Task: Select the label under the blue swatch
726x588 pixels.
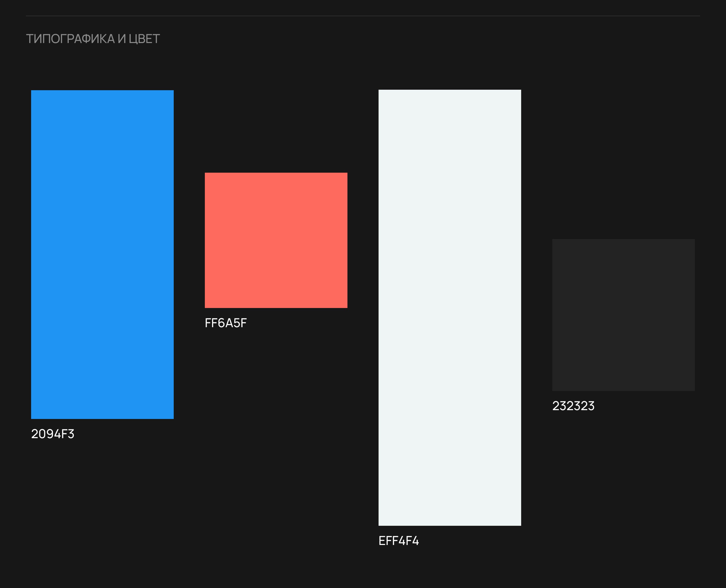Action: pyautogui.click(x=53, y=434)
